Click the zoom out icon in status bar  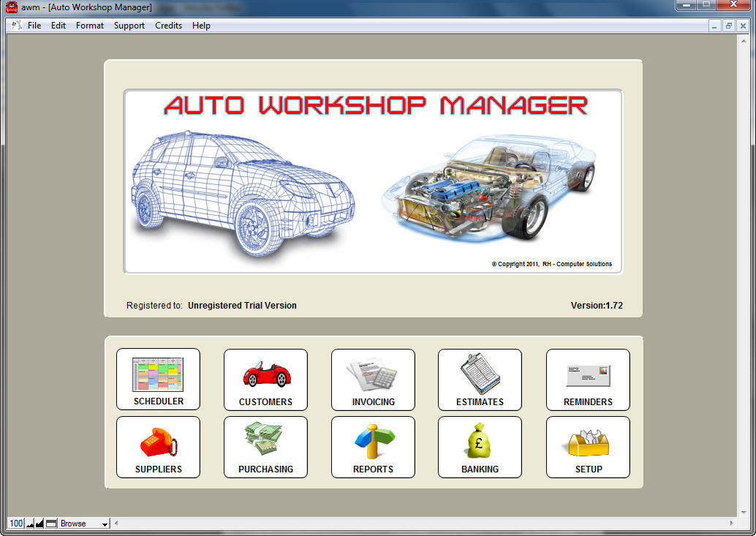click(30, 524)
